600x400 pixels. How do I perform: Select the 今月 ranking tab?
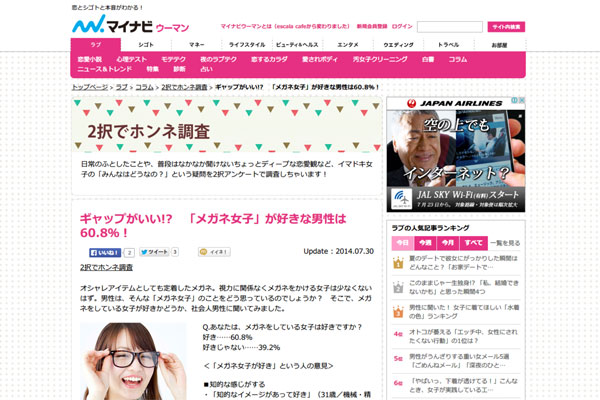(x=448, y=243)
